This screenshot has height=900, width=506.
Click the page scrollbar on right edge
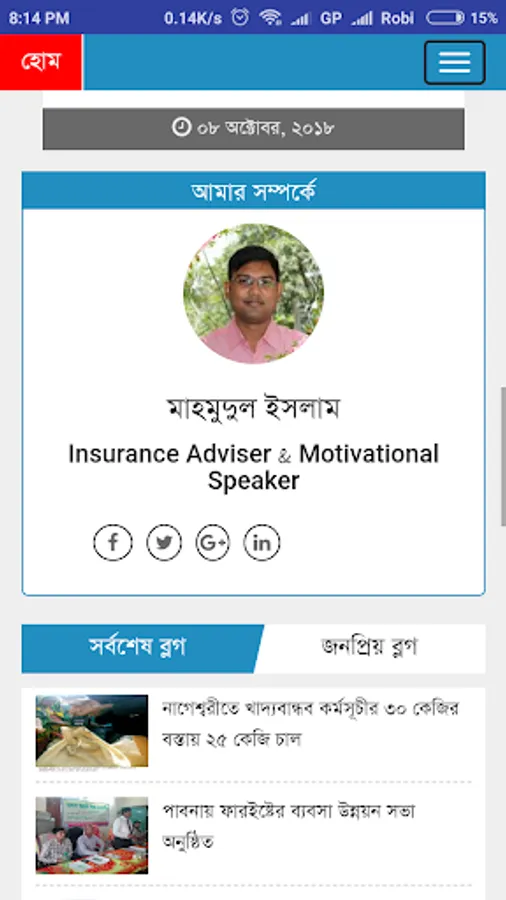[x=503, y=456]
